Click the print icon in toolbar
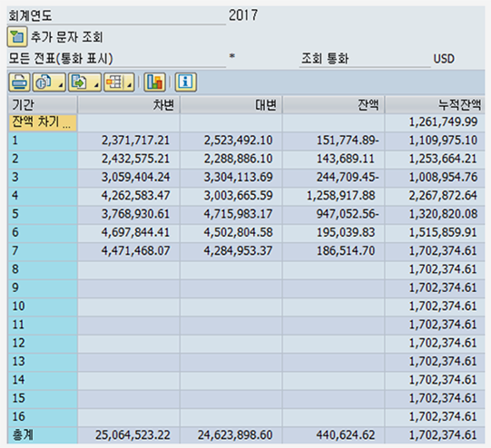Screen dimensions: 491x448 (19, 83)
